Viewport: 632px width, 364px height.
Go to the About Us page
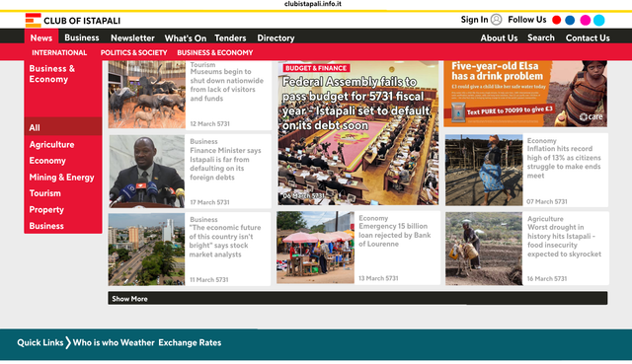point(499,37)
